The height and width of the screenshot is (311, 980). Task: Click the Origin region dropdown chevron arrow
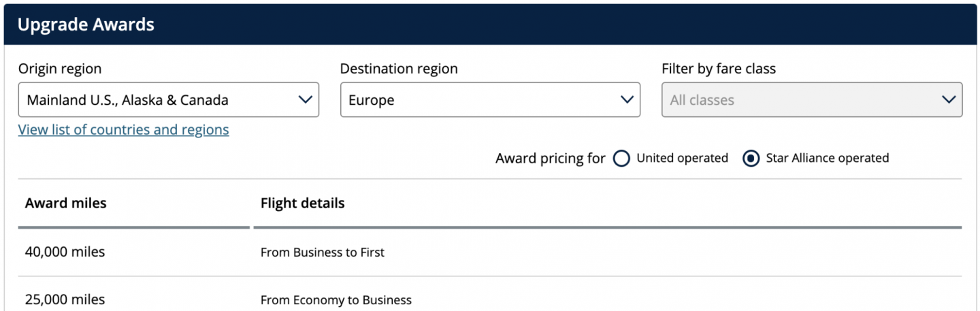click(305, 100)
